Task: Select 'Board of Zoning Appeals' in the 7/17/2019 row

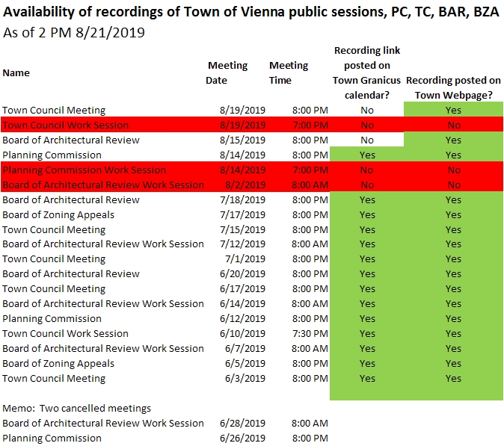Action: pos(58,215)
